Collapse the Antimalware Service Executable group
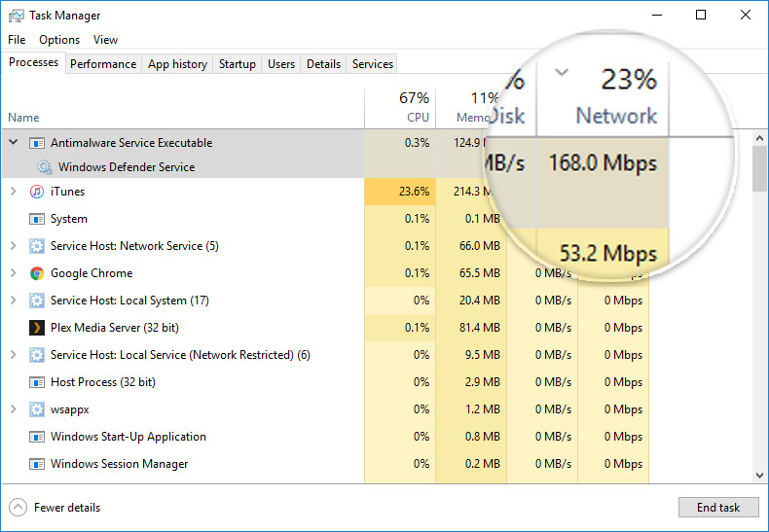This screenshot has width=769, height=532. [14, 142]
